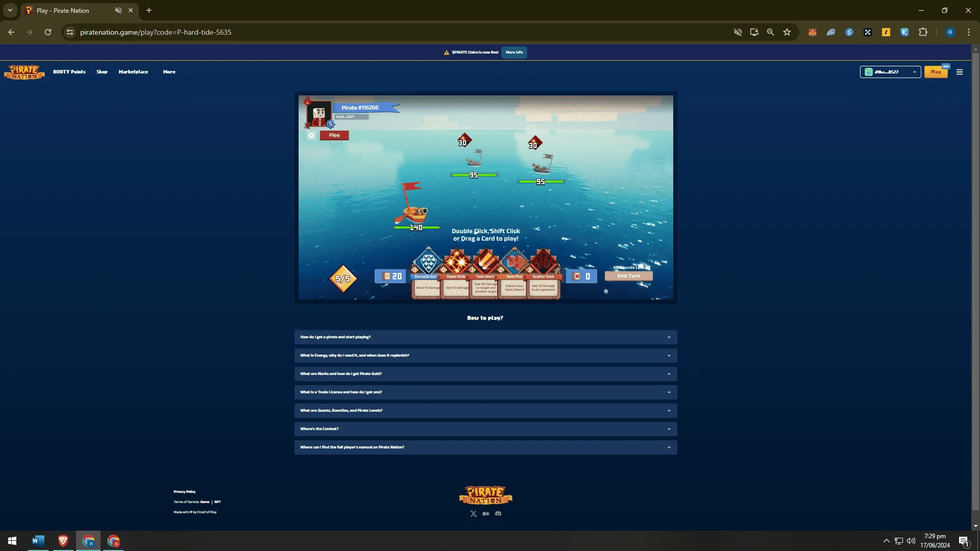Open the hamburger menu in site header
980x551 pixels.
(960, 72)
